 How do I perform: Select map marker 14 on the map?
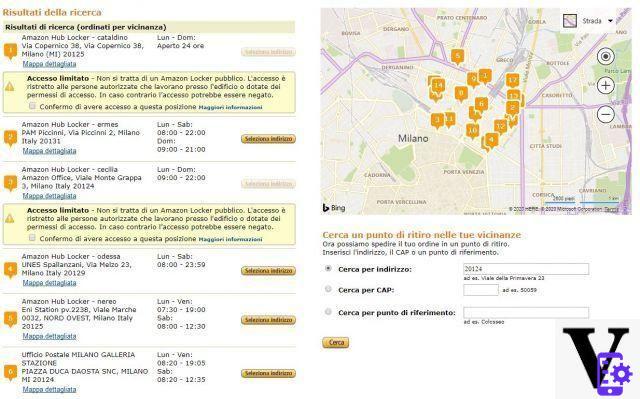438,85
